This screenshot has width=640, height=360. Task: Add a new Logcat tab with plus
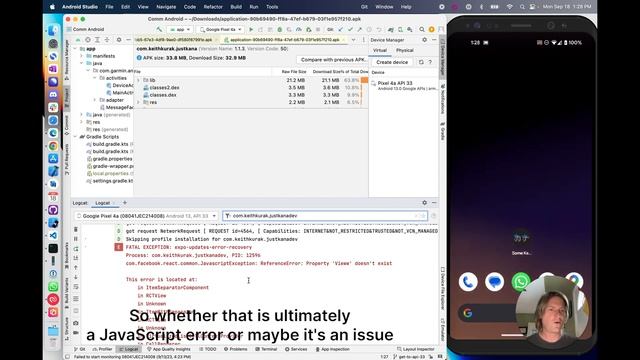125,203
